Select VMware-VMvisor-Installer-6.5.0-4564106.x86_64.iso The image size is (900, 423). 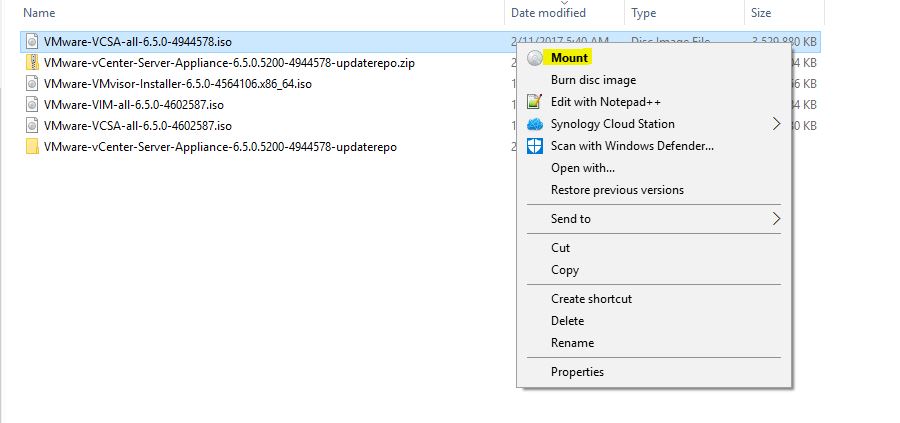tap(177, 84)
